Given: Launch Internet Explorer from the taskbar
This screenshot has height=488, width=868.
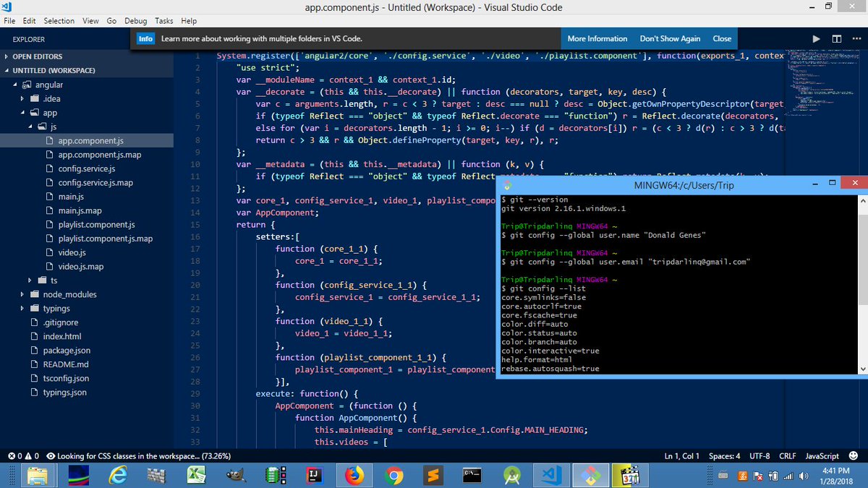Looking at the screenshot, I should coord(118,476).
